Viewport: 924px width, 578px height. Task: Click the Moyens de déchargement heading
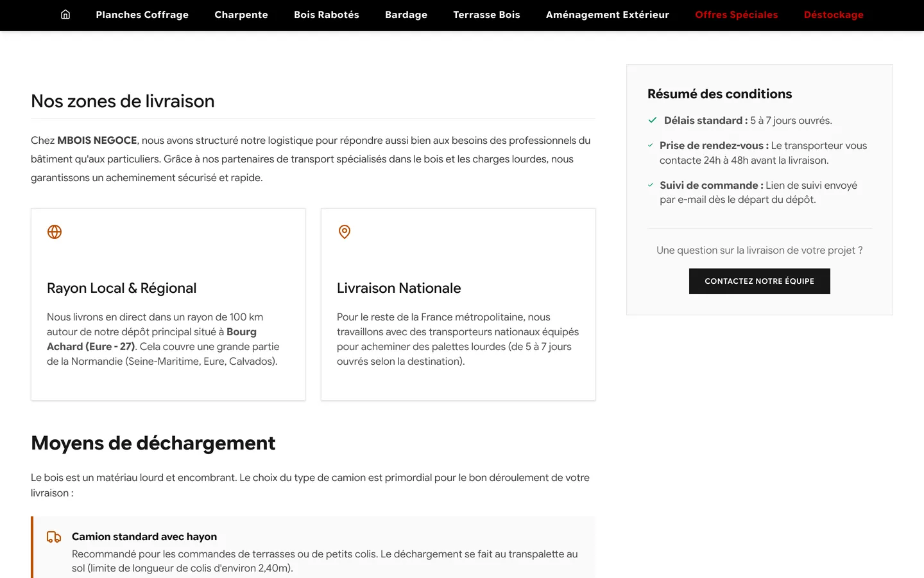click(x=153, y=443)
